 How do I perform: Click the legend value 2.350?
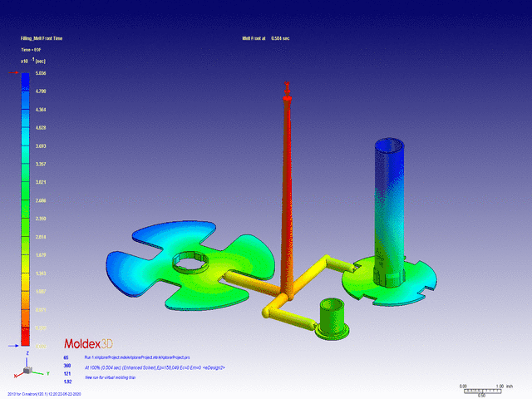(41, 219)
